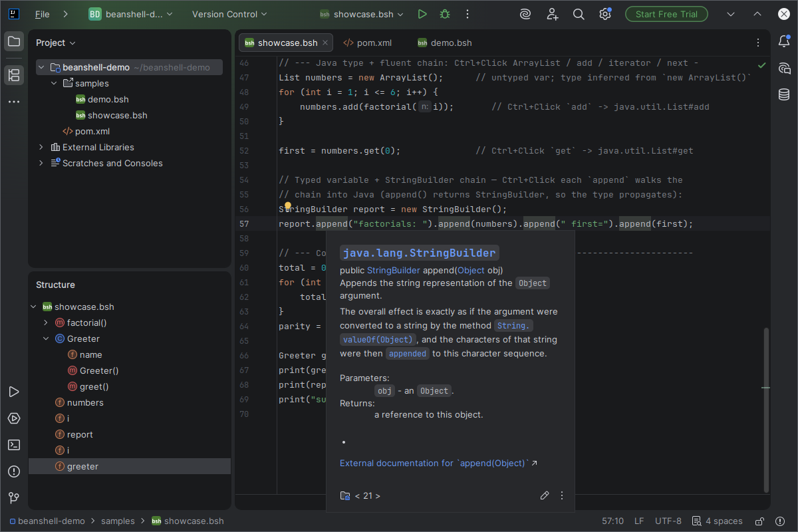Open UTF-8 encoding selector
Viewport: 798px width, 532px height.
coord(668,521)
